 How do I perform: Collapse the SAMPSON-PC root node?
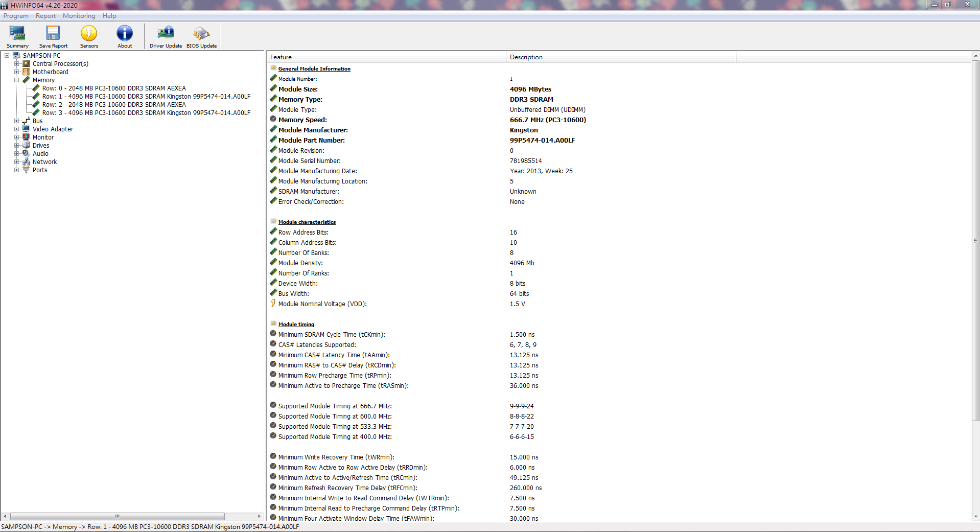(x=7, y=56)
